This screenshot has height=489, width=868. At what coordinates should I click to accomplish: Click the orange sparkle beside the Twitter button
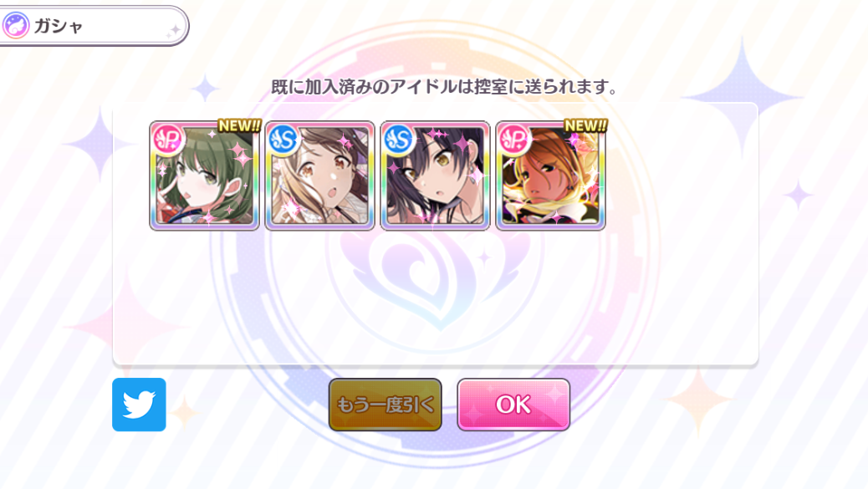pos(184,411)
